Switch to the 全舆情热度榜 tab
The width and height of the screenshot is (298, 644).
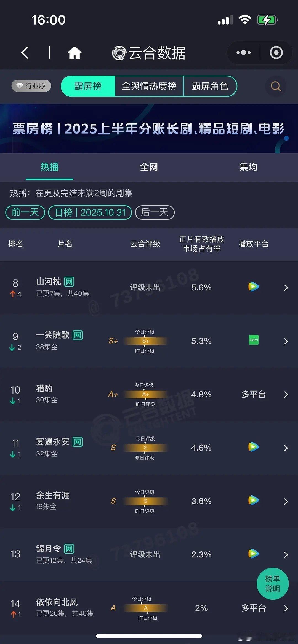pyautogui.click(x=149, y=86)
